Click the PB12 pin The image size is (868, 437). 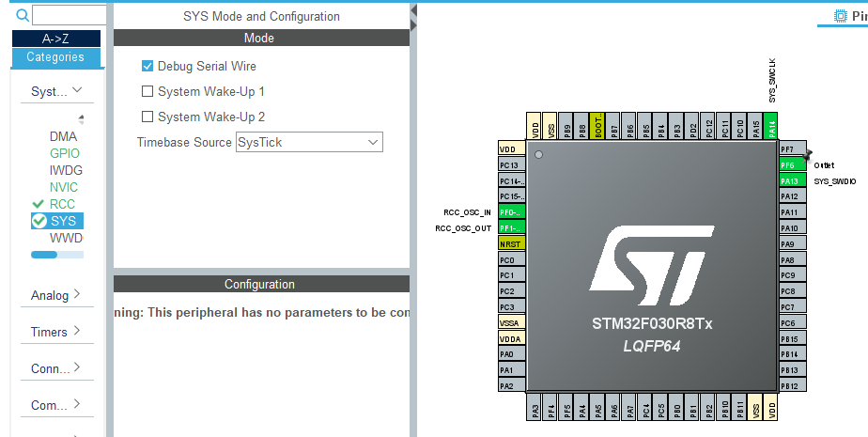click(x=792, y=385)
